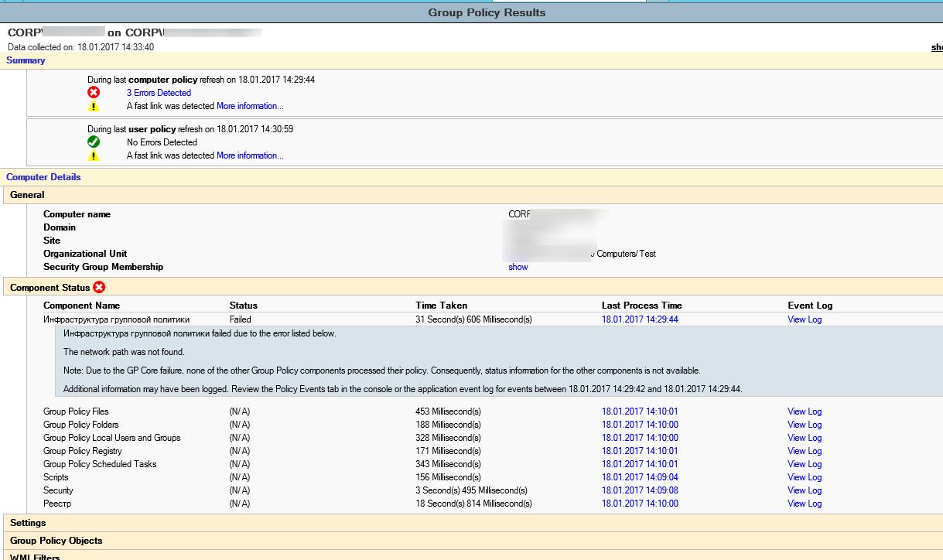This screenshot has height=560, width=943.
Task: Open the 3 Errors Detected link
Action: (159, 93)
